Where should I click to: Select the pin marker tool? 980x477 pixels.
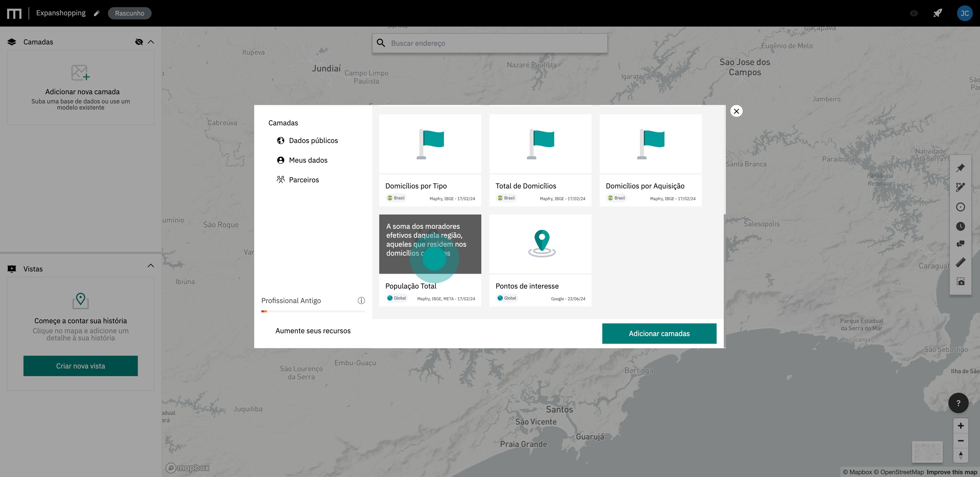pos(960,168)
